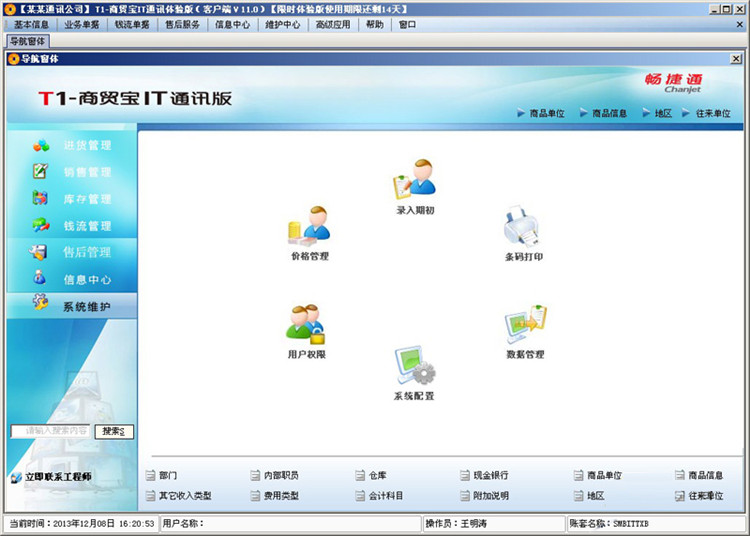Open the 商品信息 header shortcut
The height and width of the screenshot is (536, 750).
click(x=604, y=113)
